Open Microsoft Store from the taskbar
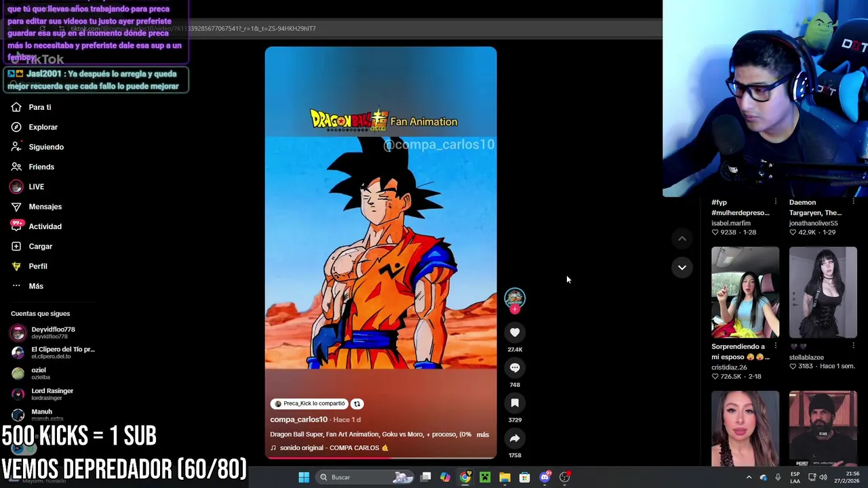This screenshot has height=488, width=868. [524, 477]
